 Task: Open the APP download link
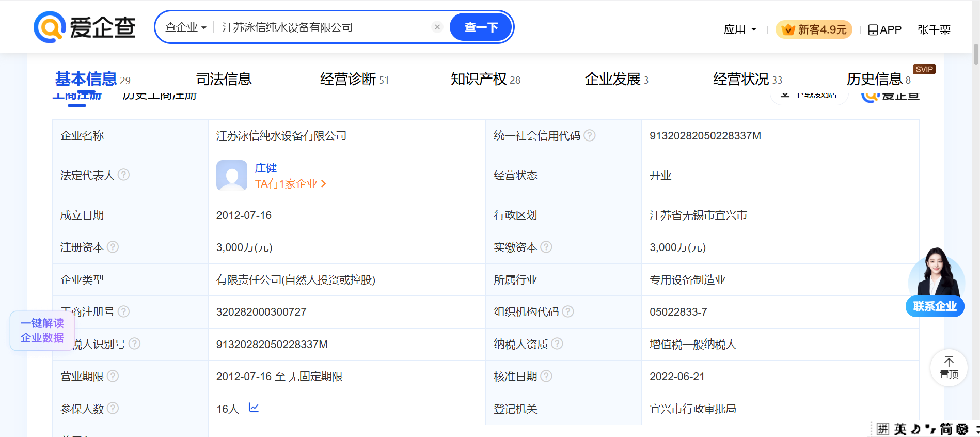(x=884, y=30)
